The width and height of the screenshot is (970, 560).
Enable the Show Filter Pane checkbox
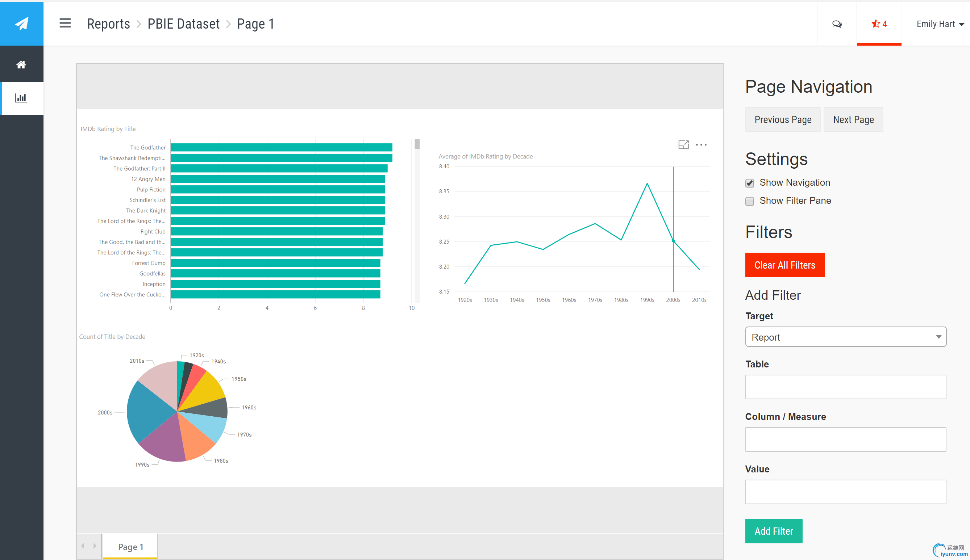[749, 201]
